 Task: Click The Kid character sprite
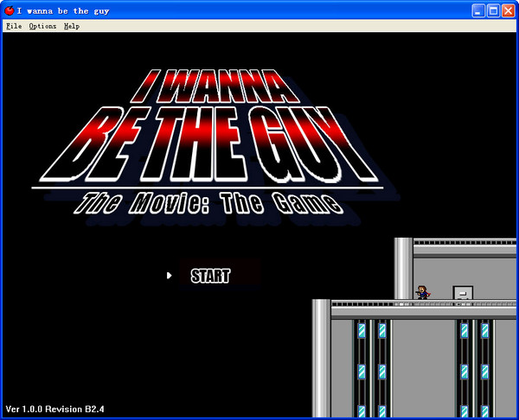[422, 293]
